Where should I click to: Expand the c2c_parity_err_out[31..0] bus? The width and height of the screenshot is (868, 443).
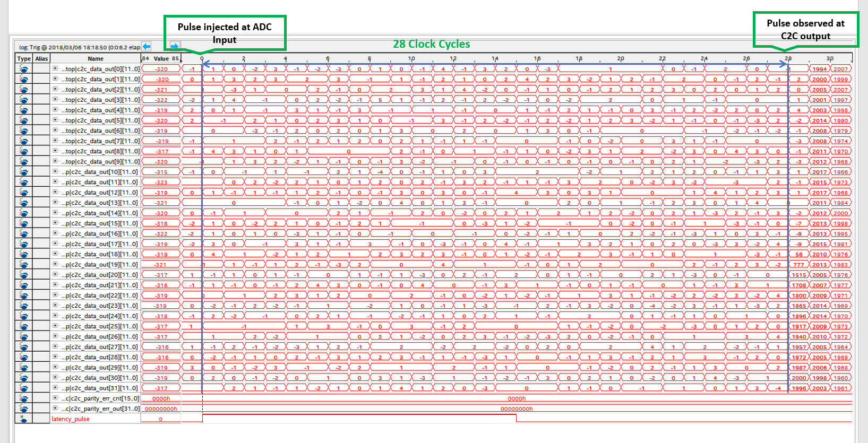pyautogui.click(x=55, y=409)
